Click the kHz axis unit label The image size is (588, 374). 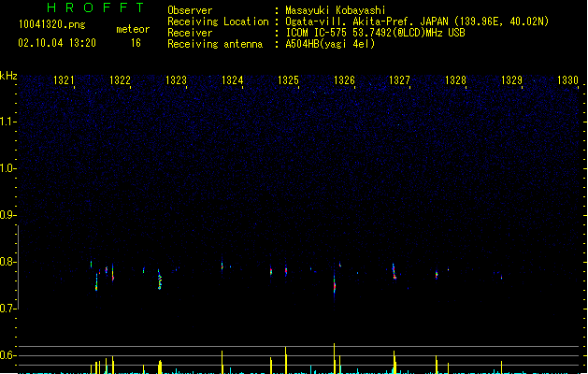tap(8, 76)
